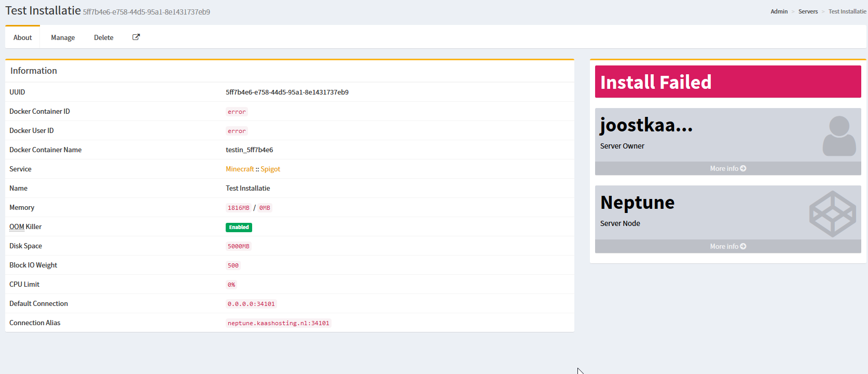This screenshot has height=374, width=868.
Task: Click the arrow icon in owner More info
Action: click(x=743, y=168)
